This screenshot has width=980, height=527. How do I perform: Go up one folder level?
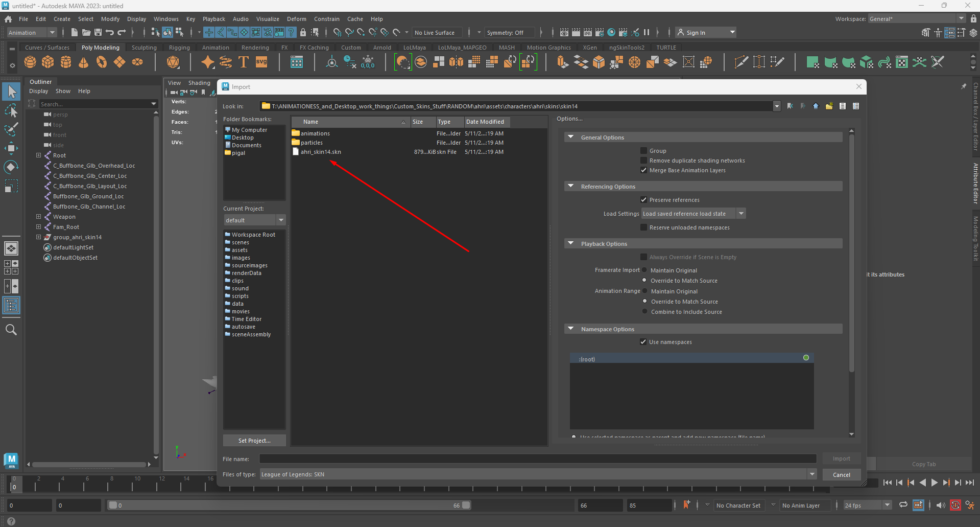coord(816,106)
